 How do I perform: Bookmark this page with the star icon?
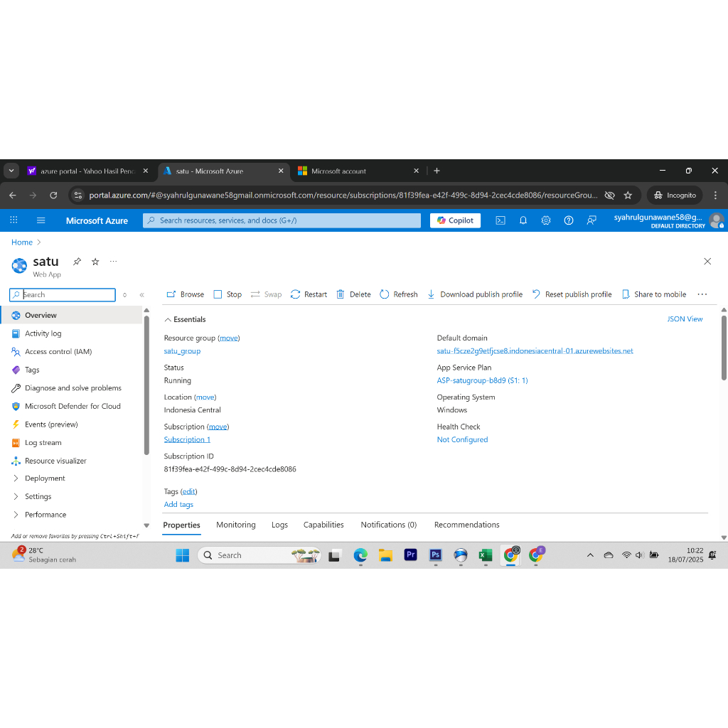(628, 196)
